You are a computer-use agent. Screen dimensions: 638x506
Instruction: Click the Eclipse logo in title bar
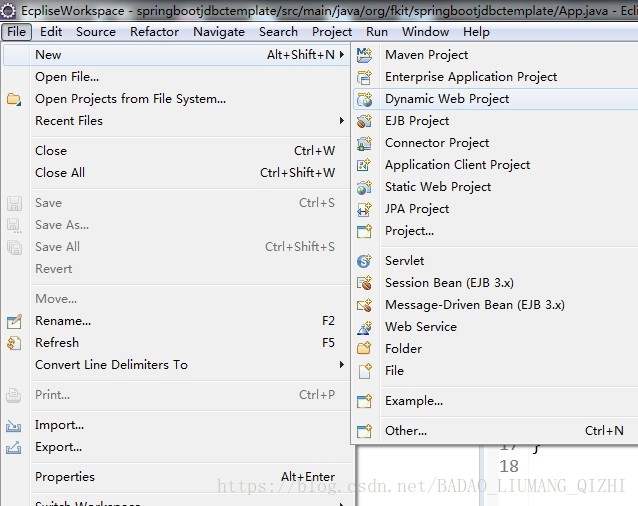click(8, 10)
